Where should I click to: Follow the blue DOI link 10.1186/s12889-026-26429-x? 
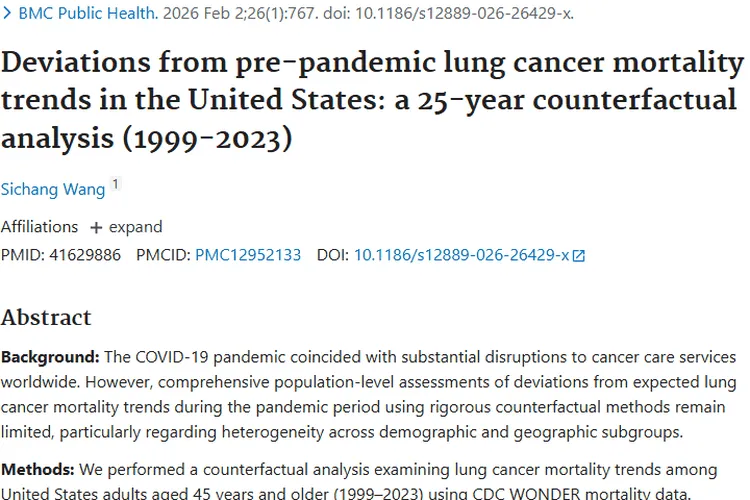(x=461, y=255)
